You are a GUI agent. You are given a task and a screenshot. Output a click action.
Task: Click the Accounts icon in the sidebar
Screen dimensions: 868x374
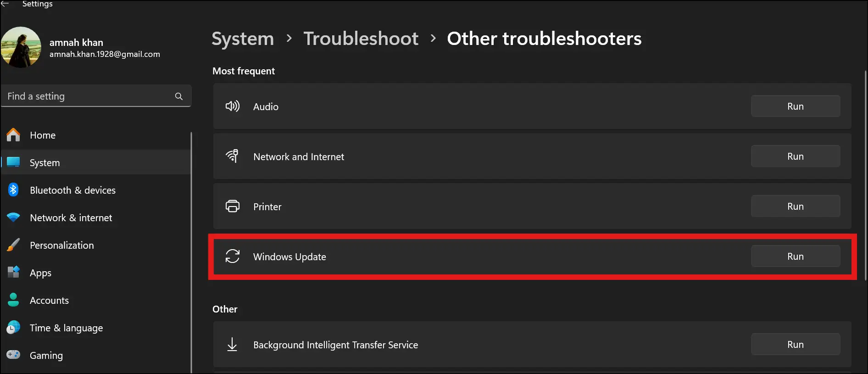click(13, 300)
